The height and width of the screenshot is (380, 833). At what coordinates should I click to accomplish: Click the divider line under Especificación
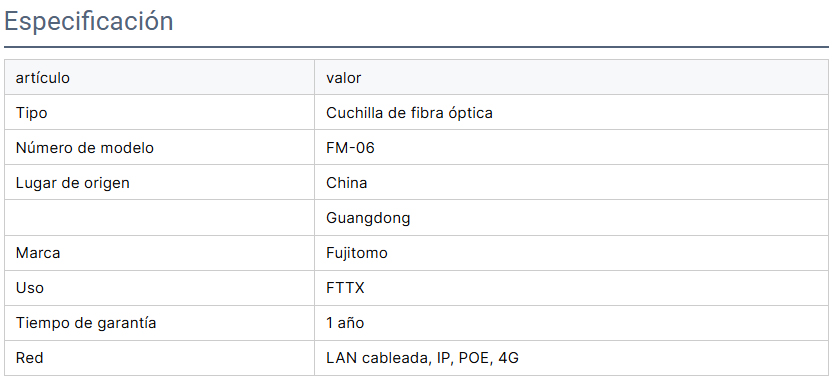coord(416,47)
